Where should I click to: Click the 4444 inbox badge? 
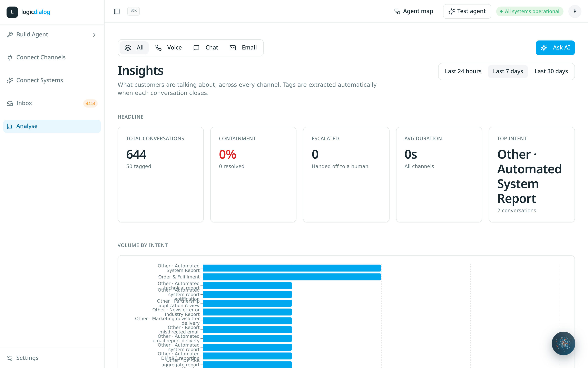coord(90,103)
